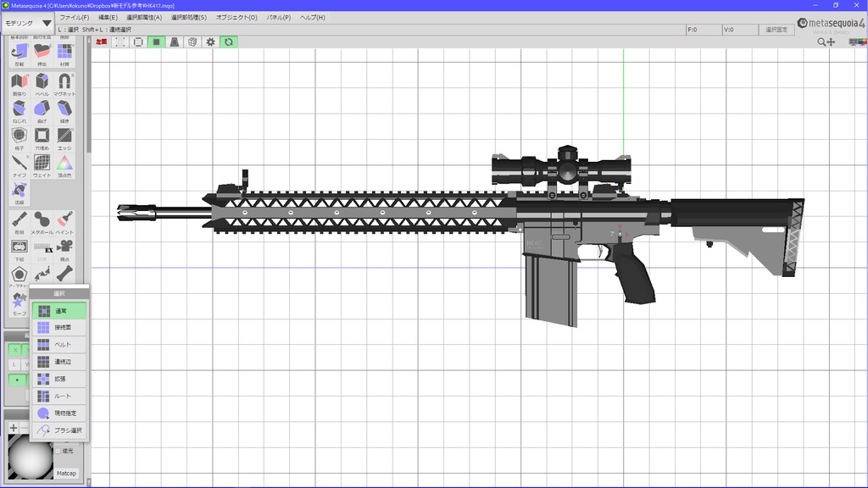
Task: Click the gear settings icon above the viewport
Action: coord(210,42)
